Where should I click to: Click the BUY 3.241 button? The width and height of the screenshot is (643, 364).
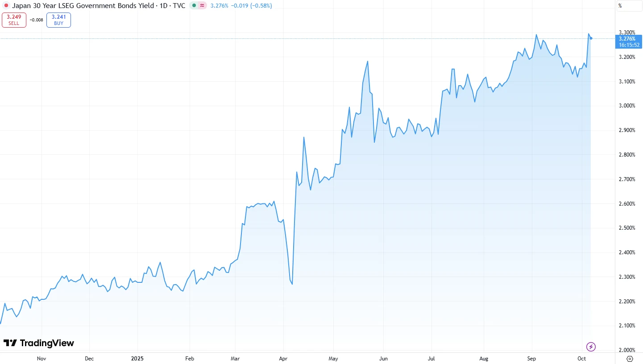(x=58, y=20)
